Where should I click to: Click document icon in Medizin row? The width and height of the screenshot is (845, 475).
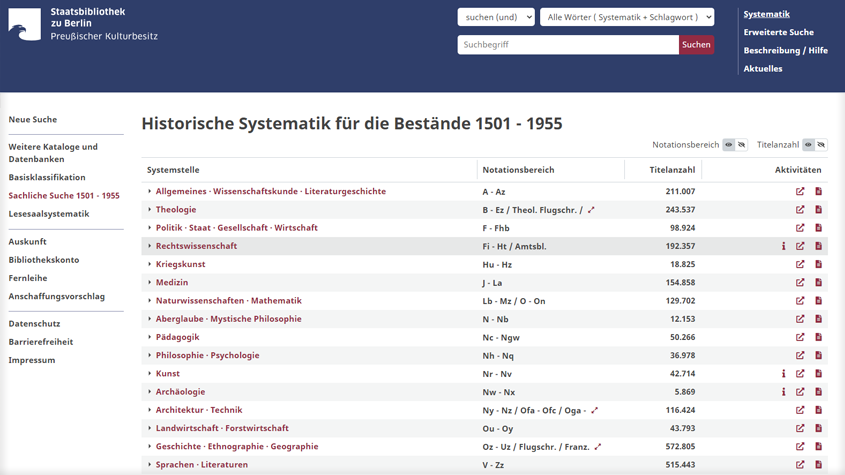(819, 283)
